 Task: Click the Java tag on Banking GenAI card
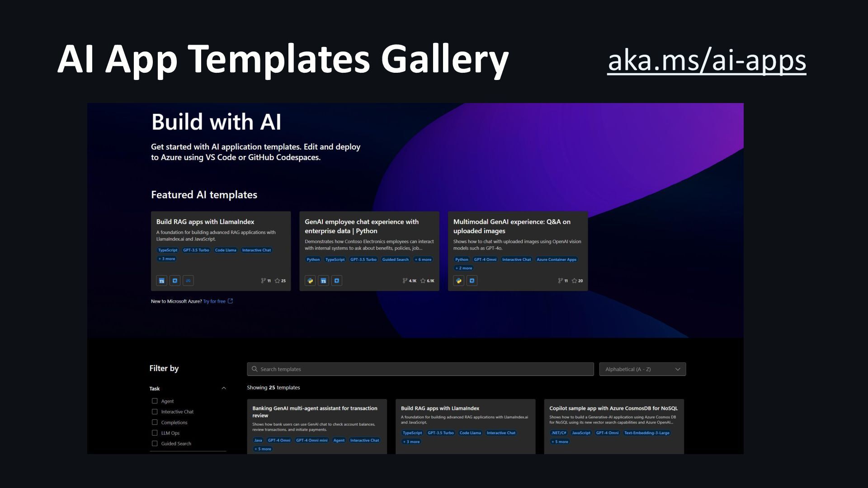point(258,440)
